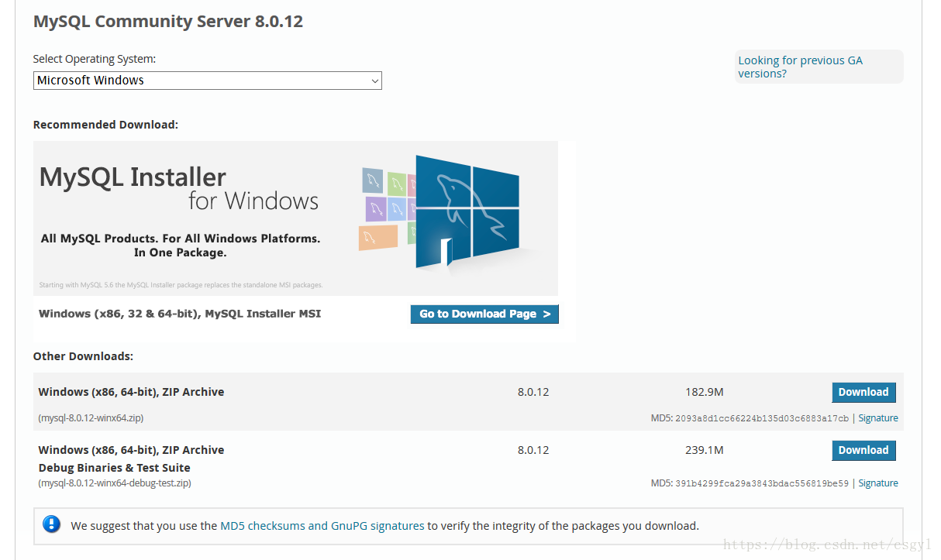Open the Looking for previous GA versions link
941x560 pixels.
pos(800,67)
